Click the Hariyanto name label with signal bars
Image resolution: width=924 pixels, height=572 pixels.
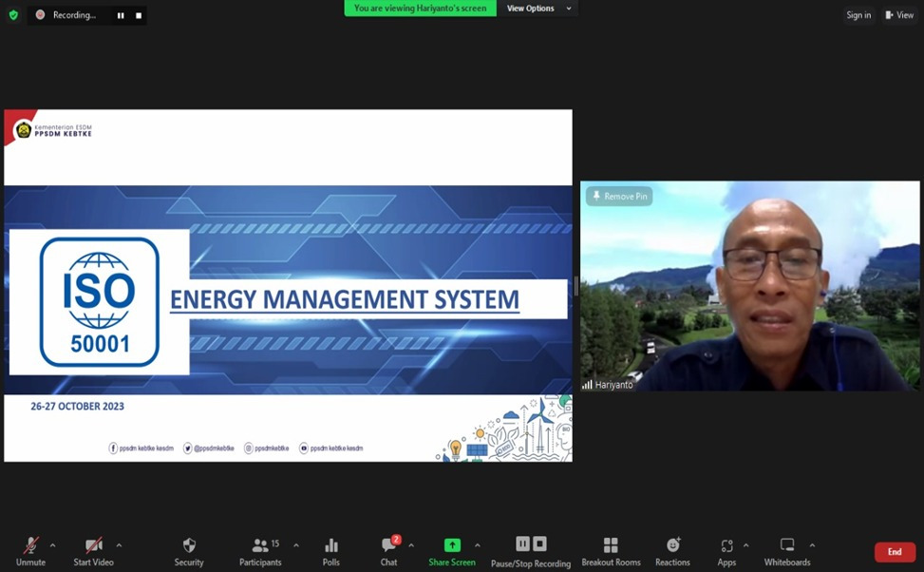point(608,385)
